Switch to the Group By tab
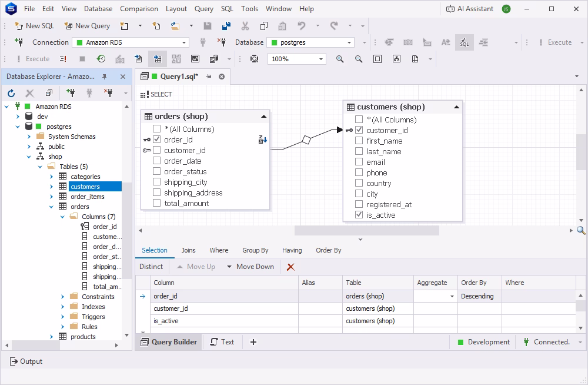Viewport: 588px width, 385px height. click(255, 250)
